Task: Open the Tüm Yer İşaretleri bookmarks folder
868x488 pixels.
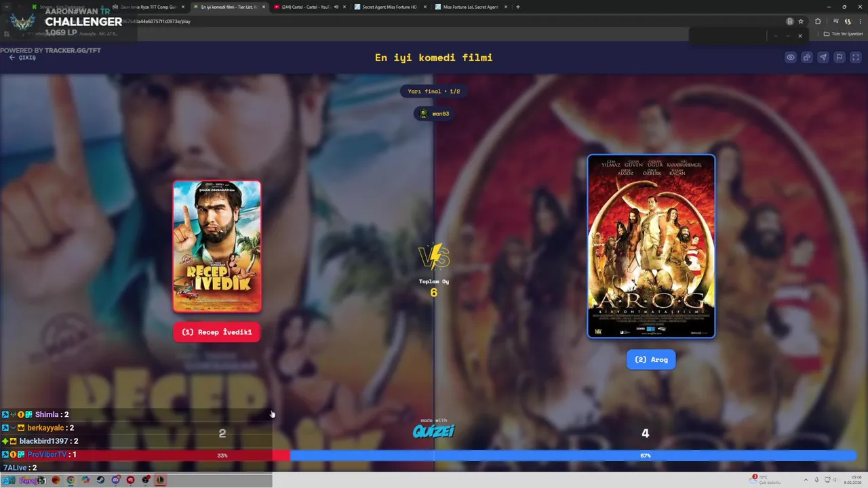Action: tap(844, 34)
